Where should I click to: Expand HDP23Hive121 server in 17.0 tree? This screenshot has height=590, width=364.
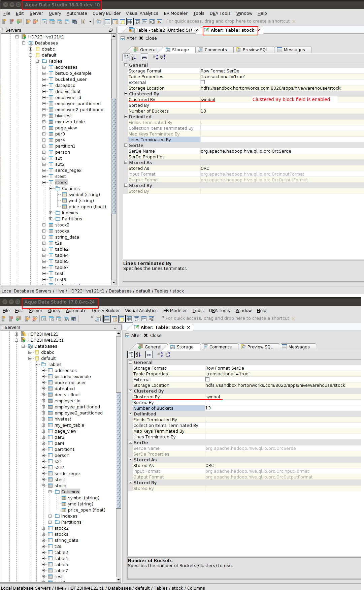click(16, 334)
